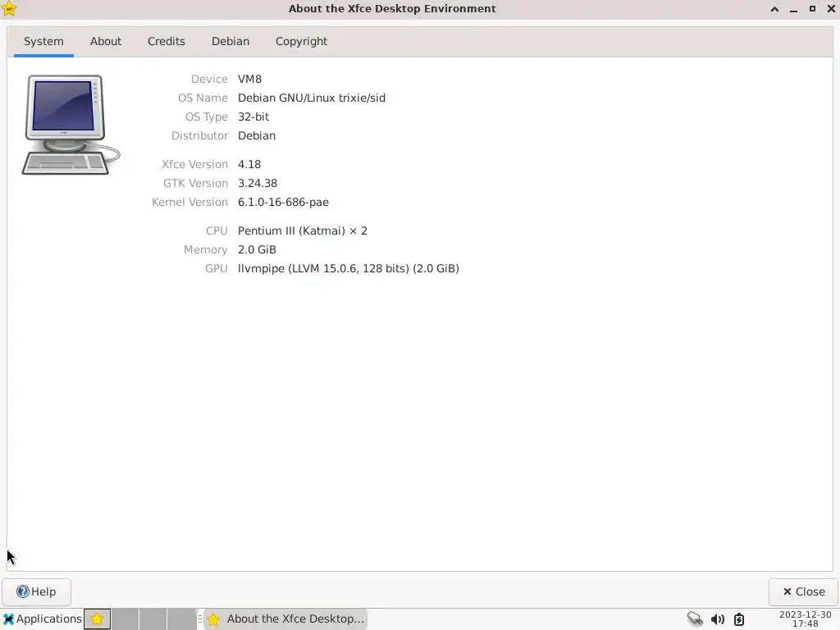Open the About tab

(x=106, y=41)
